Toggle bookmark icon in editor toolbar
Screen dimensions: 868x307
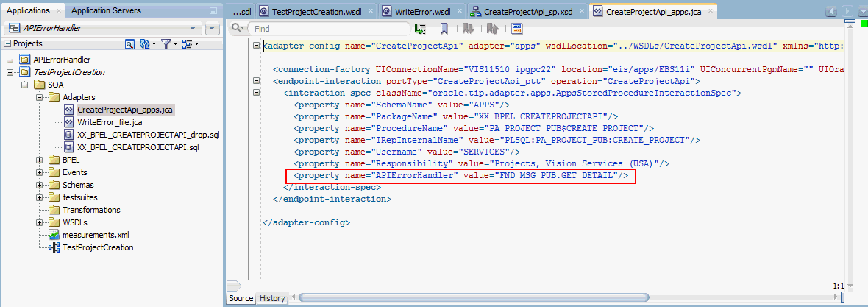click(444, 28)
